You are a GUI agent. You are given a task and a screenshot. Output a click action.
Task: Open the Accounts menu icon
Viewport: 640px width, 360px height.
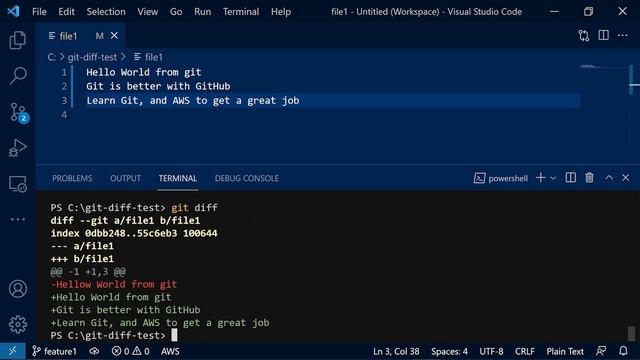[18, 289]
